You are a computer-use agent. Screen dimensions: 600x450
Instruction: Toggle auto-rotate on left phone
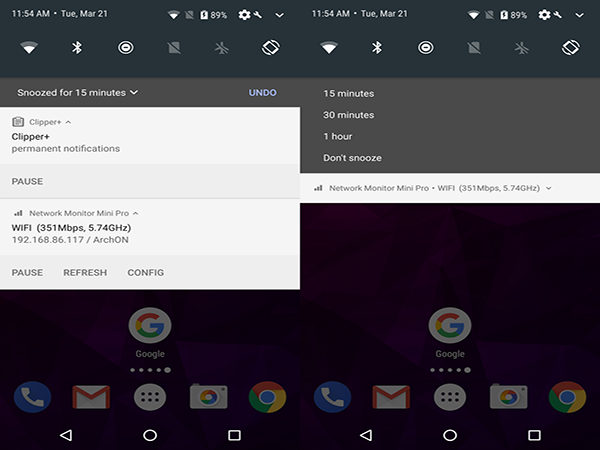(x=271, y=48)
